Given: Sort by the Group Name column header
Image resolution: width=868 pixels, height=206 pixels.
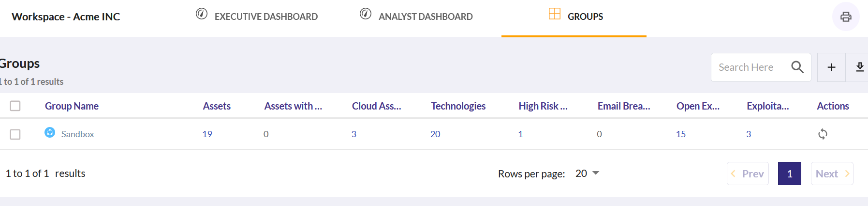Looking at the screenshot, I should tap(72, 106).
